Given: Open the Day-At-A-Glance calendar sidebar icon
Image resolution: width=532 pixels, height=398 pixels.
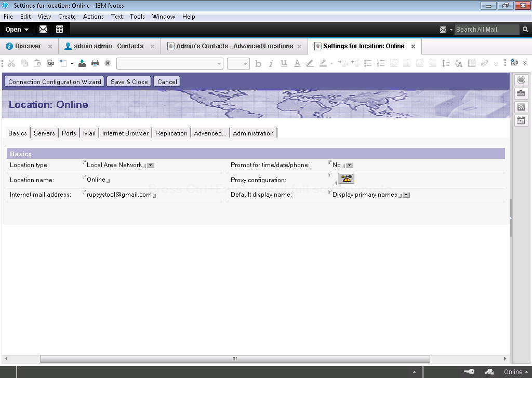Looking at the screenshot, I should coord(521,121).
